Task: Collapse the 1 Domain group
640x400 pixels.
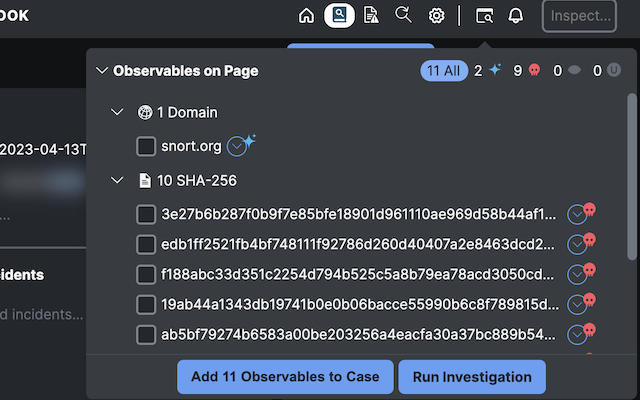Action: click(x=117, y=112)
